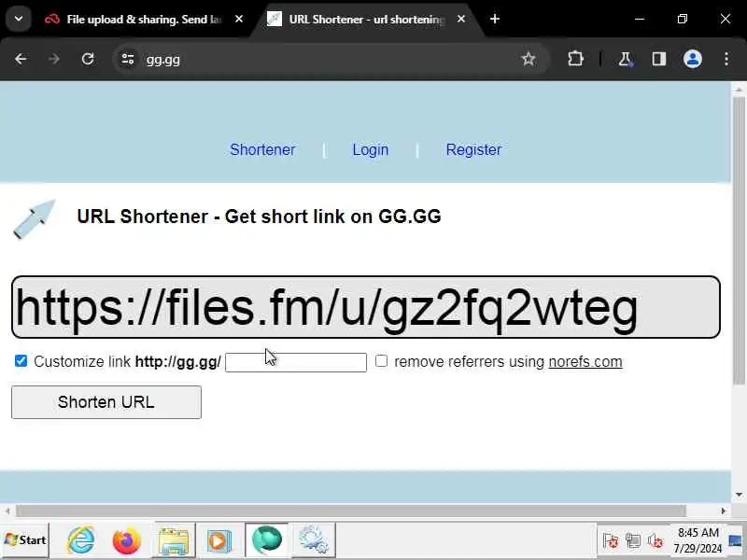
Task: Launch Internet Explorer from taskbar
Action: click(x=81, y=540)
